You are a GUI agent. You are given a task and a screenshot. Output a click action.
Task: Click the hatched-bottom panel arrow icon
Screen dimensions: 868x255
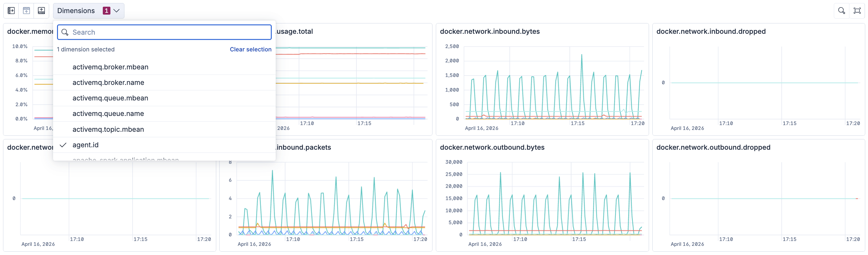[41, 11]
